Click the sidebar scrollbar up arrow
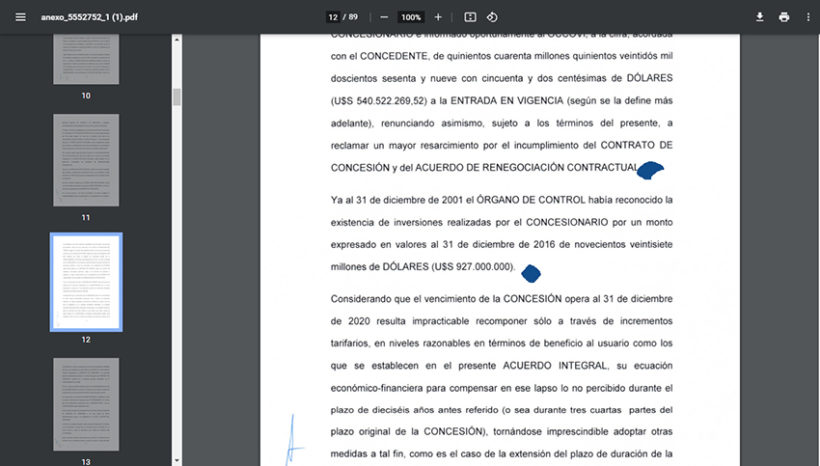This screenshot has height=466, width=820. tap(177, 40)
